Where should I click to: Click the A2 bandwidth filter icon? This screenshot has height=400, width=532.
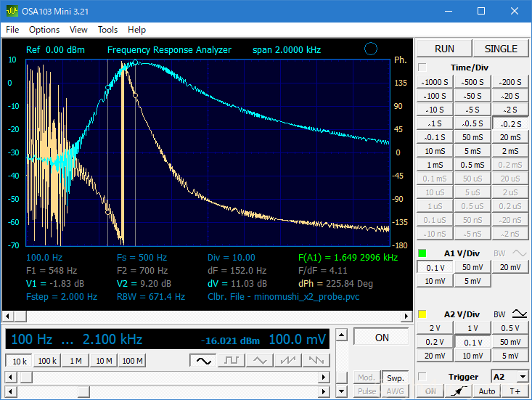[x=519, y=314]
